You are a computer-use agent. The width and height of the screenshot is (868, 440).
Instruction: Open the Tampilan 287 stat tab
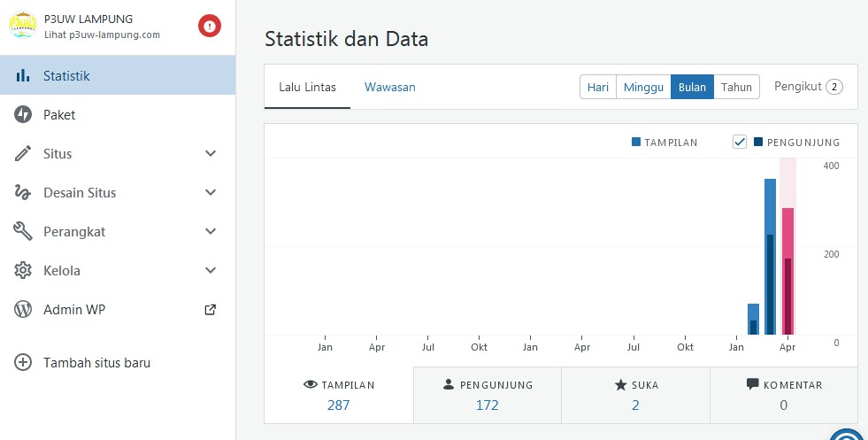[339, 395]
